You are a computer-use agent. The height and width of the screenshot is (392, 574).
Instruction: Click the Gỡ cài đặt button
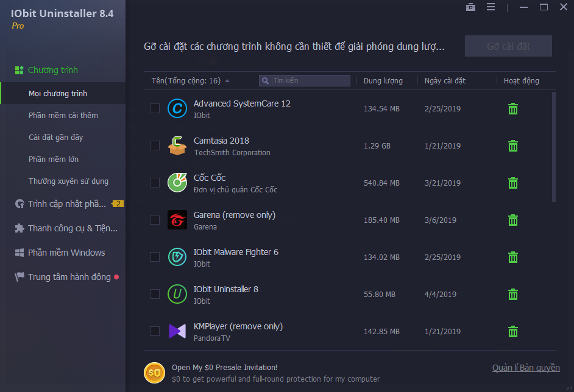pos(508,46)
